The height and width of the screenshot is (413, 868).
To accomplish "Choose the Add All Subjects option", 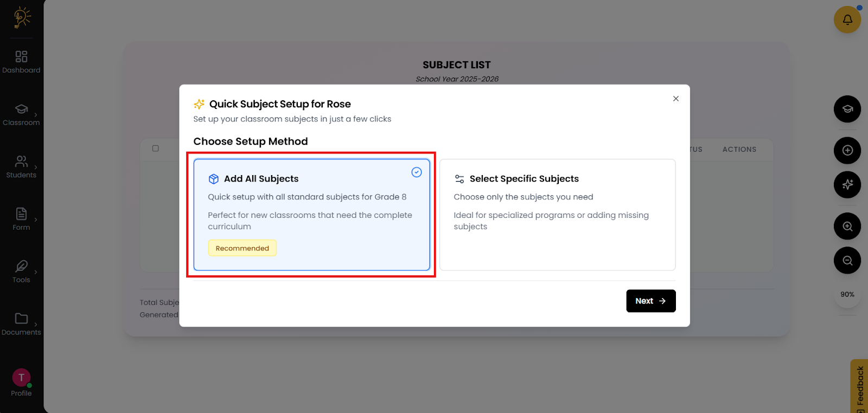I will tap(311, 215).
